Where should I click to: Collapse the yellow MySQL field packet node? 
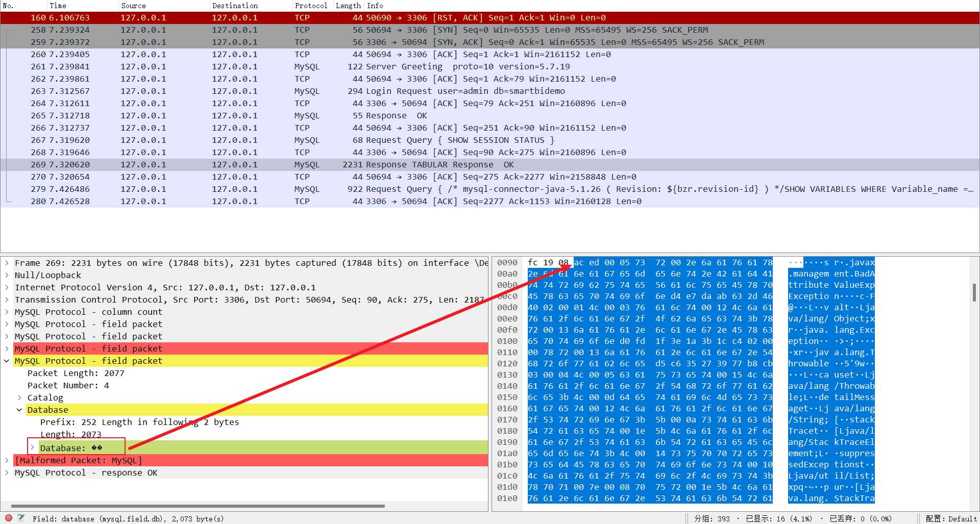click(x=7, y=361)
